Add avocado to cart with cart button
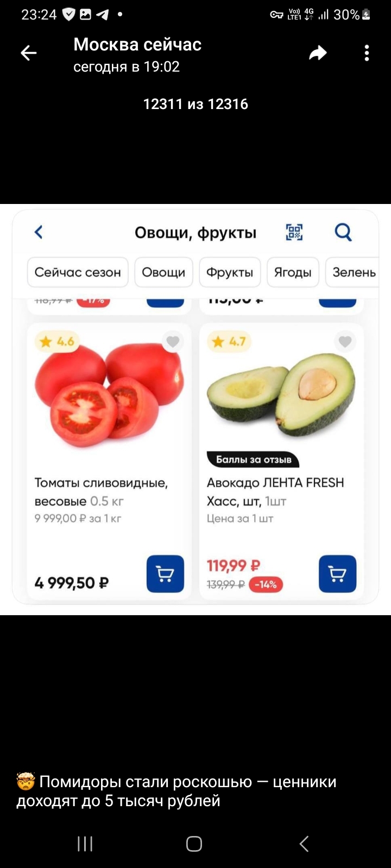 coord(337,573)
